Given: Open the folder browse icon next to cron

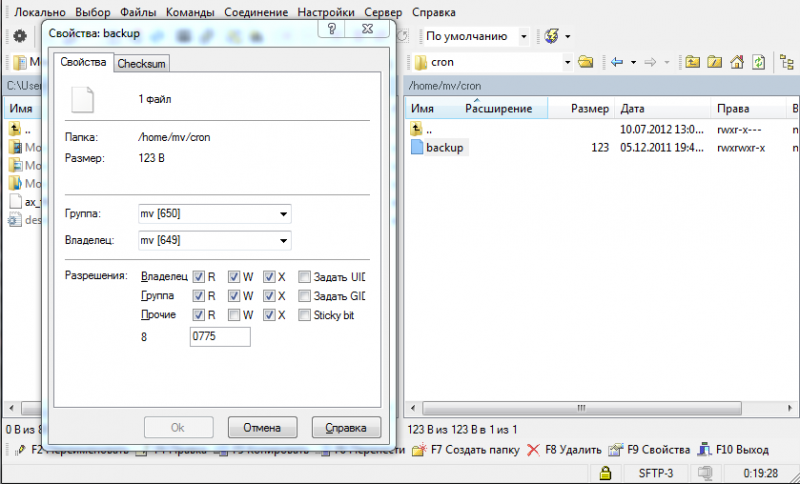Looking at the screenshot, I should [586, 62].
